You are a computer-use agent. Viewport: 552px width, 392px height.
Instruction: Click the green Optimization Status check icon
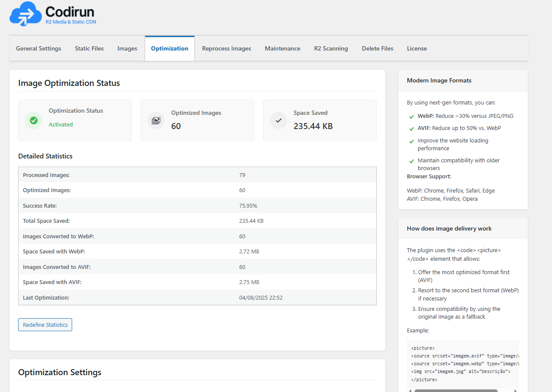34,120
